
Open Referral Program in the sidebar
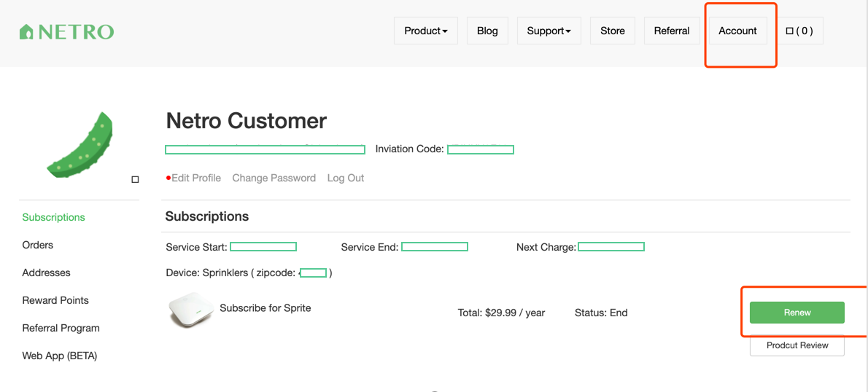point(61,328)
